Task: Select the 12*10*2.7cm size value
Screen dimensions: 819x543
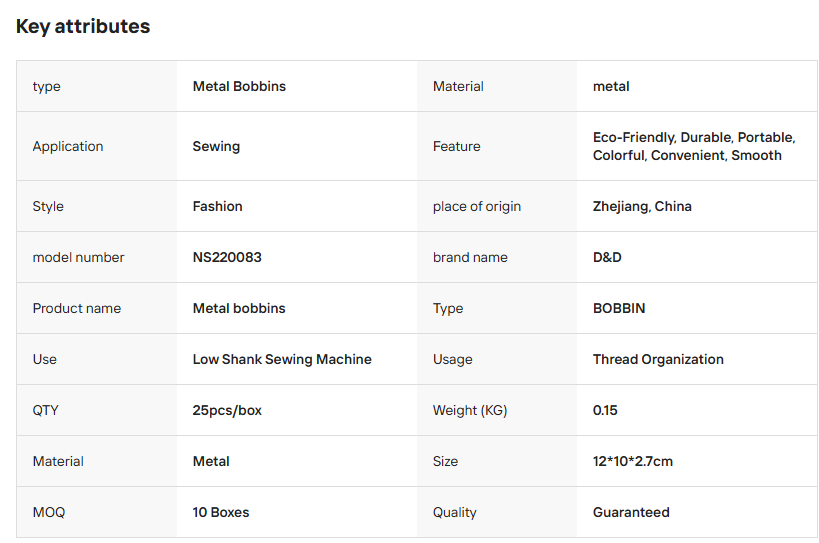Action: click(x=633, y=462)
